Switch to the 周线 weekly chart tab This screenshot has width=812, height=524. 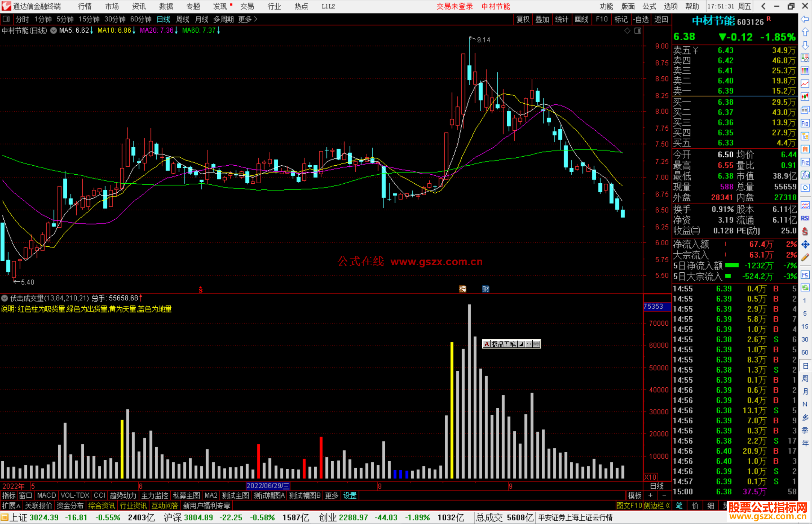(x=182, y=19)
